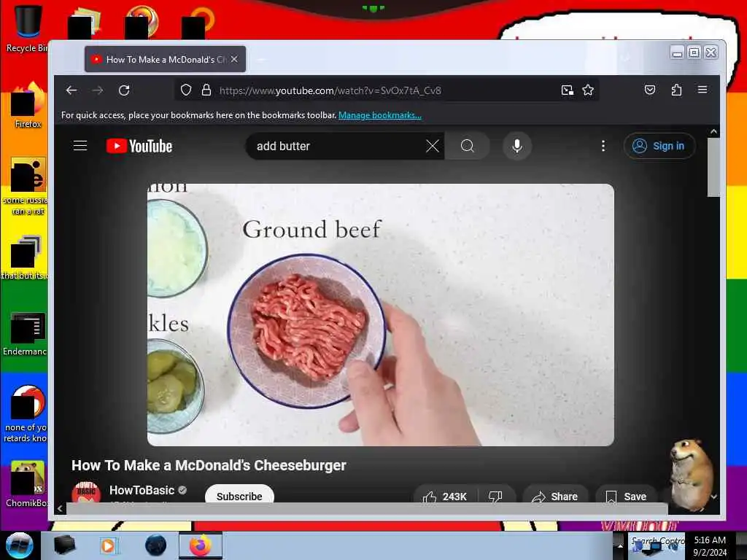Open Manage bookmarks link

pyautogui.click(x=379, y=114)
